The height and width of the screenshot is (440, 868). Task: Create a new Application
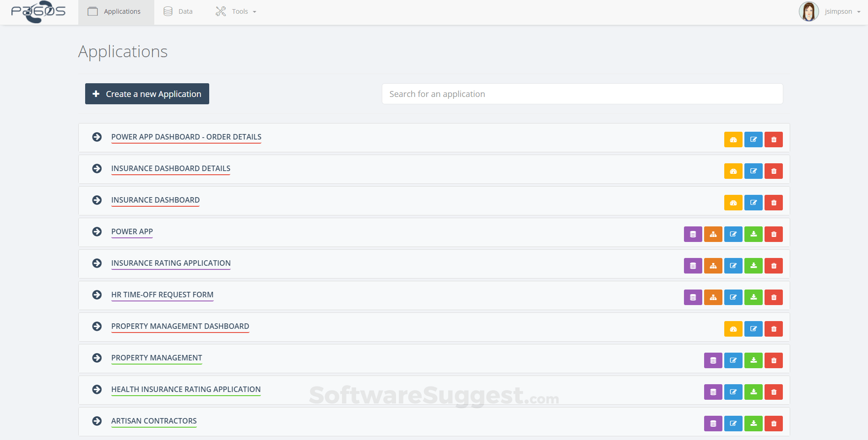[146, 94]
